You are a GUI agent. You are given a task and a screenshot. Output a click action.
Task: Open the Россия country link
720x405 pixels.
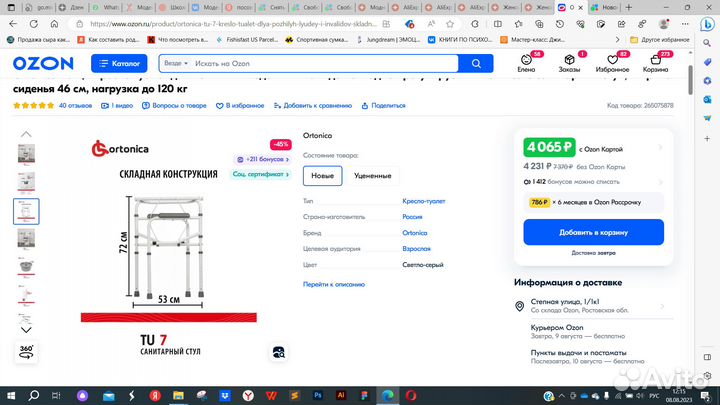coord(412,217)
